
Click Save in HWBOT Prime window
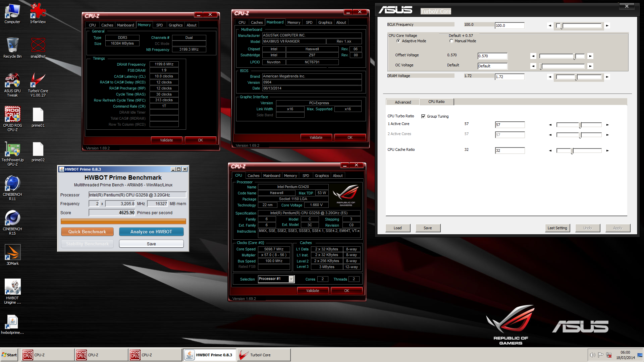(151, 244)
